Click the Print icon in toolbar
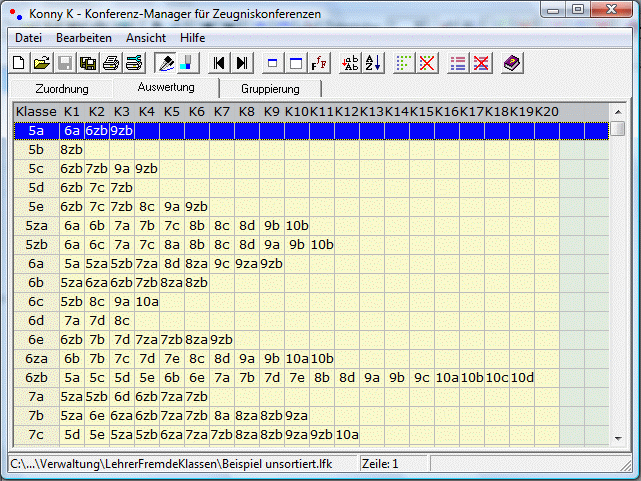This screenshot has width=641, height=481. pyautogui.click(x=110, y=63)
